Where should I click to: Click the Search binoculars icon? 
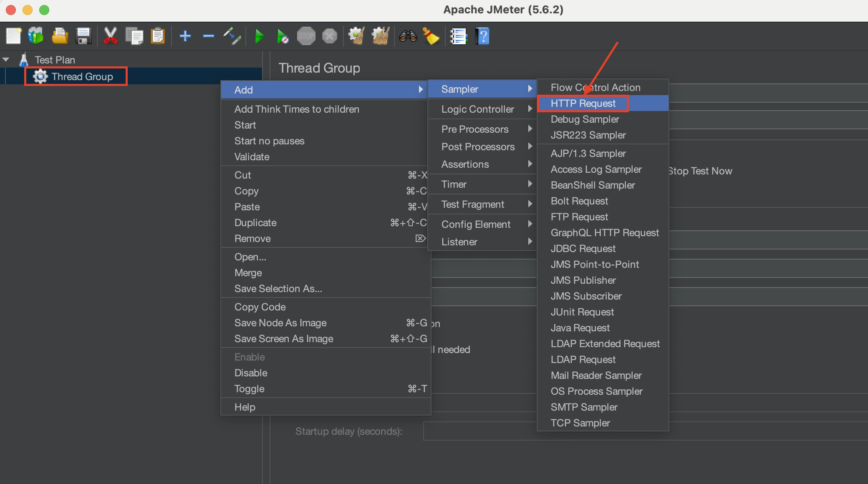tap(408, 36)
